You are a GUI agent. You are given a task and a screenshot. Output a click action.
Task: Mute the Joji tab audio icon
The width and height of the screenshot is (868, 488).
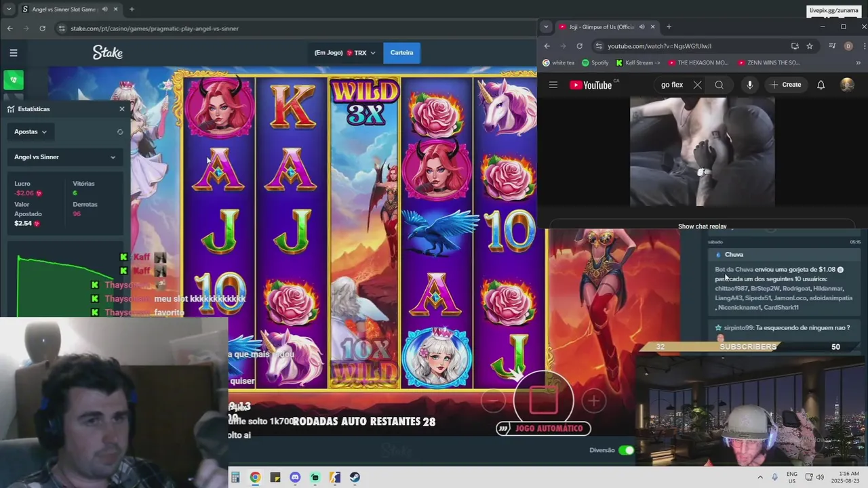click(x=642, y=27)
